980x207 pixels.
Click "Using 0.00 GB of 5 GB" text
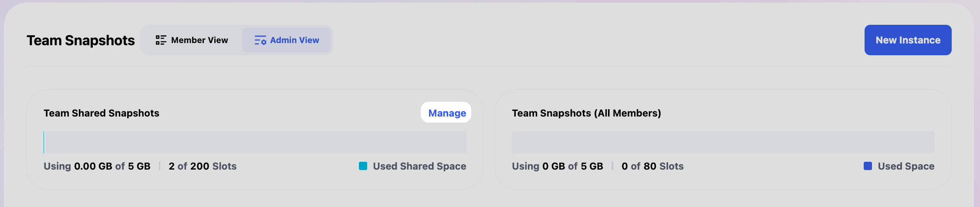[x=97, y=166]
